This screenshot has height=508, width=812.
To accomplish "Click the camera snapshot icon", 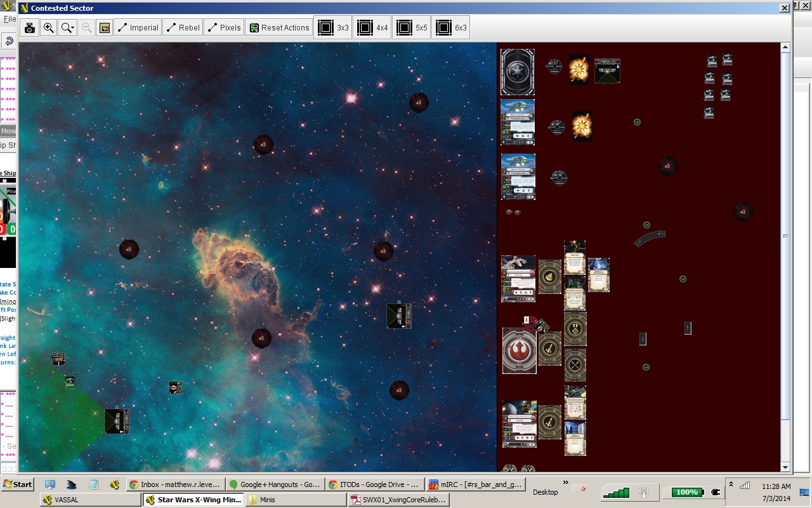I will click(x=29, y=28).
